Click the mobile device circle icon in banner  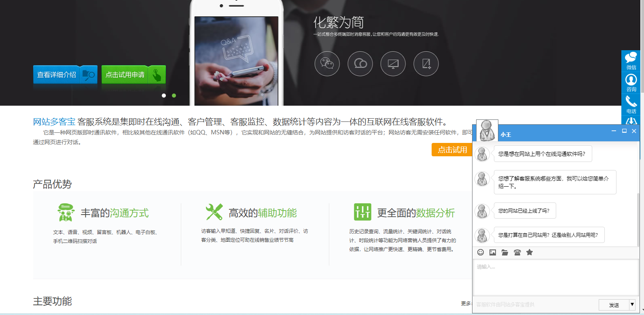(426, 64)
